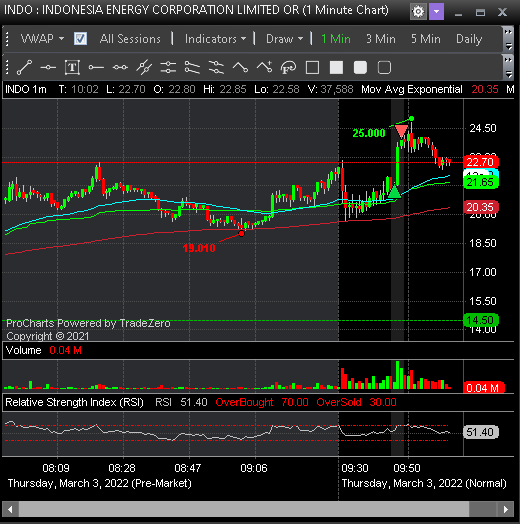Select the polyline with plus tool
Viewport: 520px width, 524px height.
tap(264, 68)
